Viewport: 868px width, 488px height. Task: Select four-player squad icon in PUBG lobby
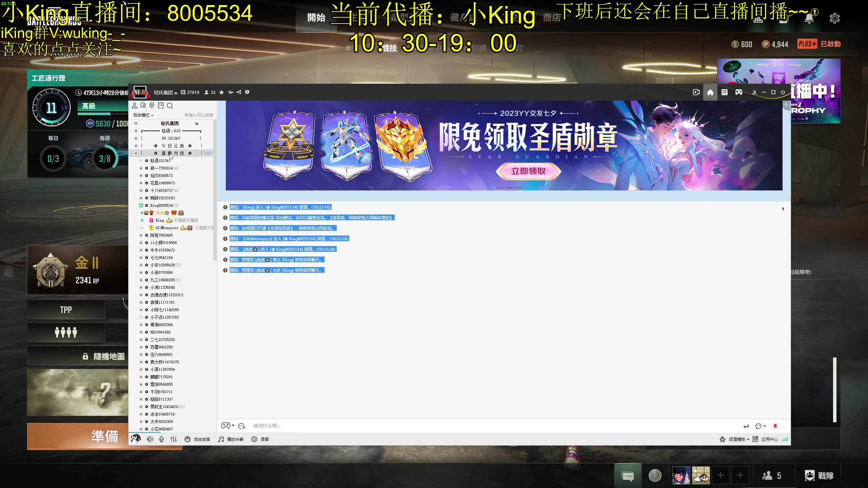[x=66, y=332]
